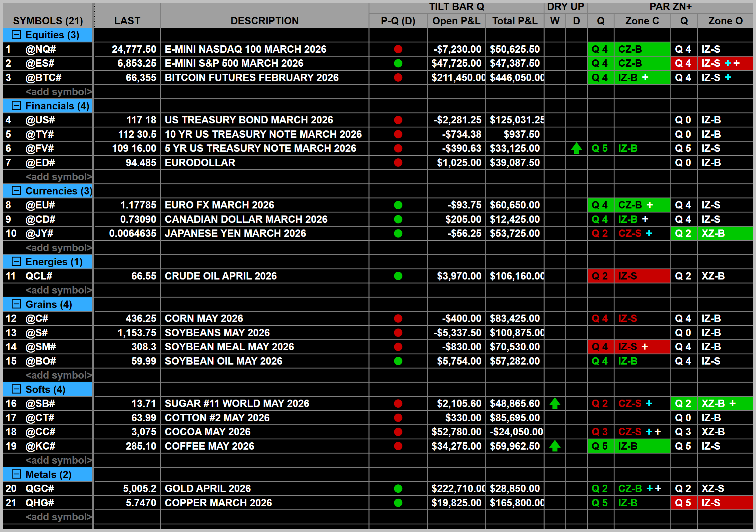The width and height of the screenshot is (756, 532).
Task: Sort by the Total P&L column header
Action: (515, 21)
